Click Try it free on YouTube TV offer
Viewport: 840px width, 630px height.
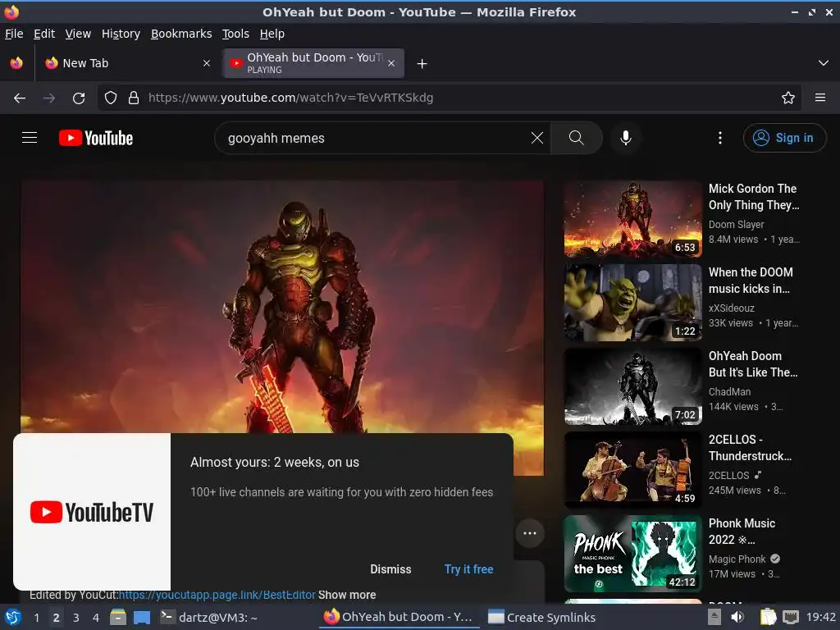point(468,569)
